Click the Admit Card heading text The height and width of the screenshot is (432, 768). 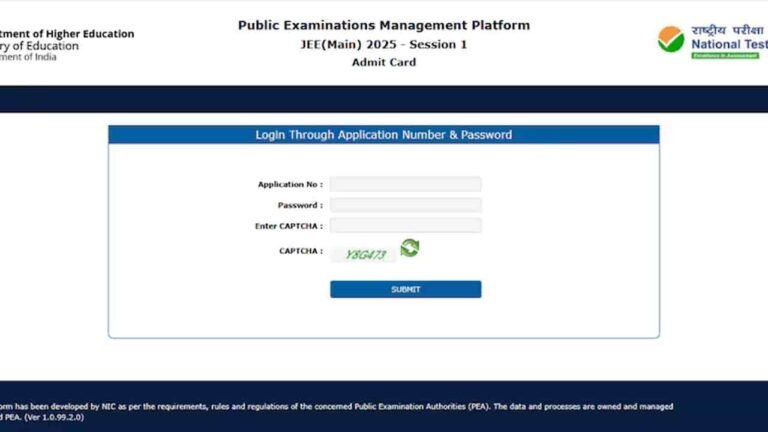click(x=384, y=62)
